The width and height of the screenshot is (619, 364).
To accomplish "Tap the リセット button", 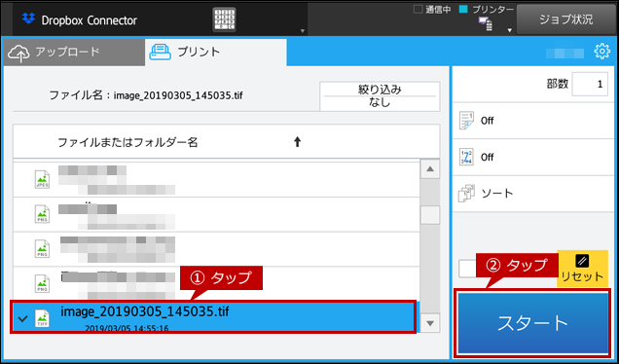I will (582, 269).
